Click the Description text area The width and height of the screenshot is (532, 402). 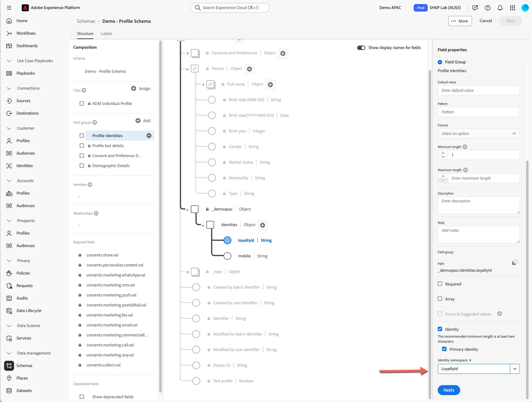(479, 205)
